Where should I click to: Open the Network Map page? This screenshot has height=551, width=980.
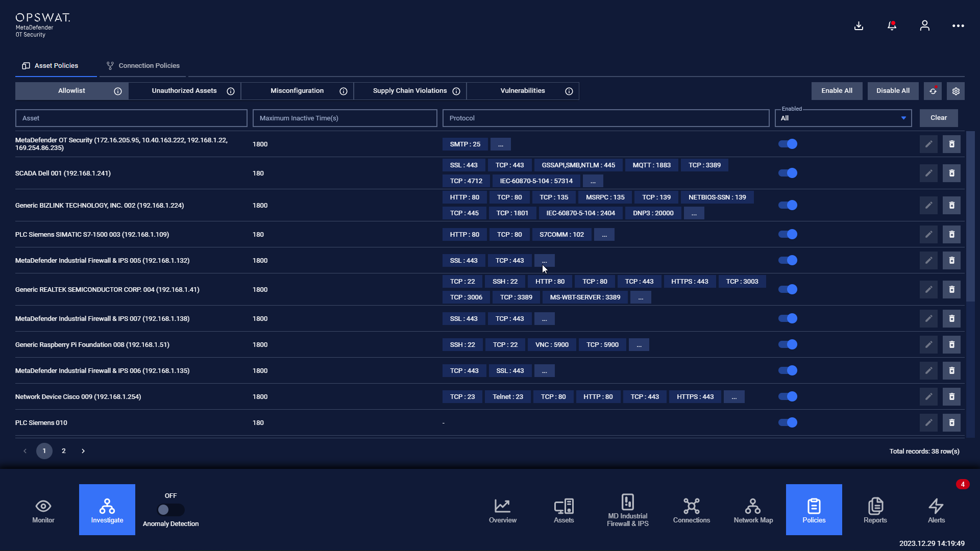(753, 510)
